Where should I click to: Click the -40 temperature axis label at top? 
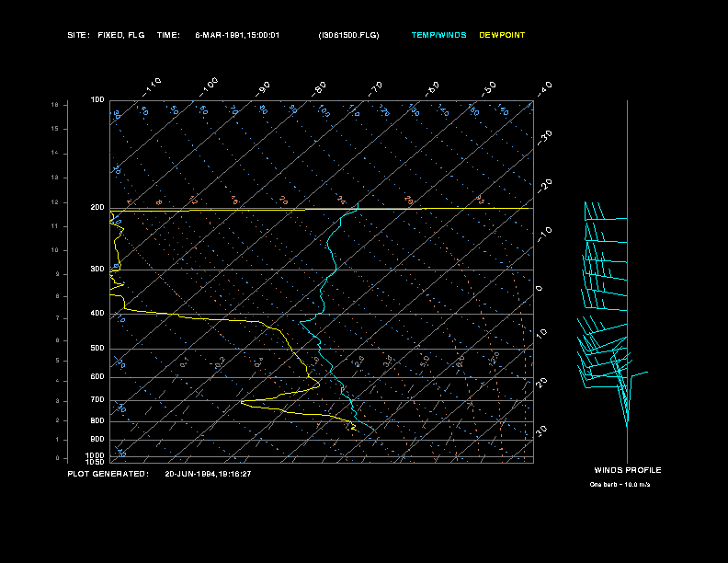coord(544,87)
